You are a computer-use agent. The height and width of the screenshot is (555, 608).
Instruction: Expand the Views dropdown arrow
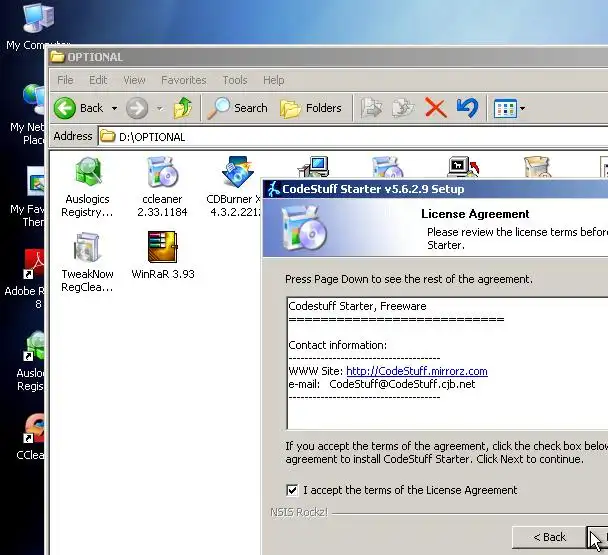522,109
